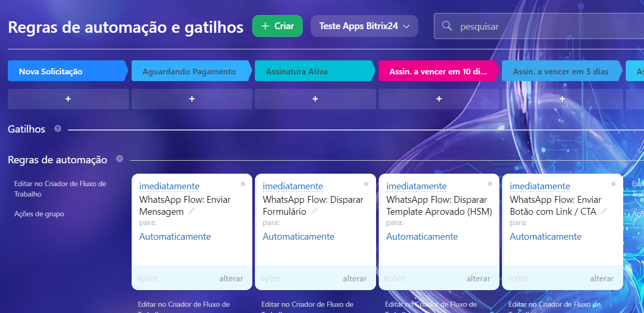Image resolution: width=644 pixels, height=313 pixels.
Task: Click alterar on the Enviar Botão com Link card
Action: click(x=602, y=278)
